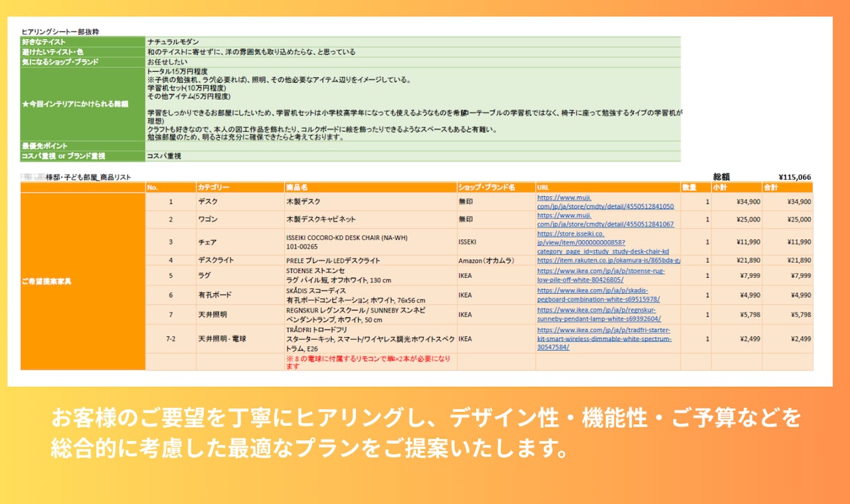Open the IKEA tradfri-starter-kit link

tap(604, 339)
